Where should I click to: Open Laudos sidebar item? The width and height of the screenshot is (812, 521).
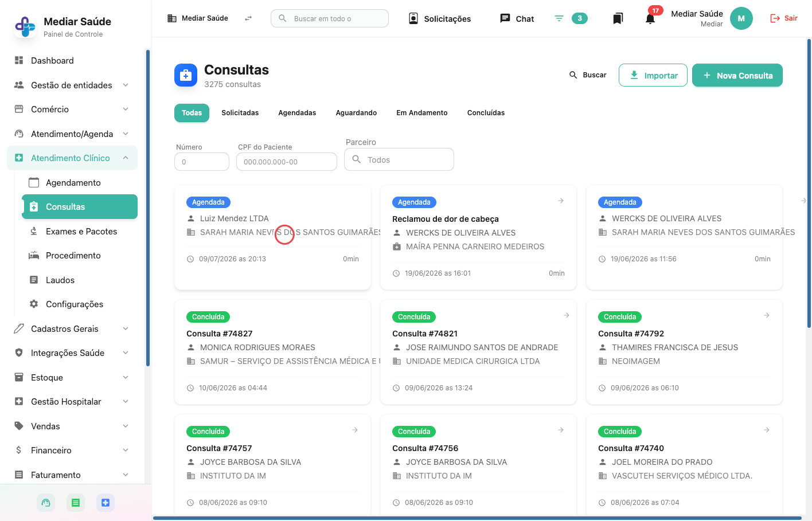80,280
